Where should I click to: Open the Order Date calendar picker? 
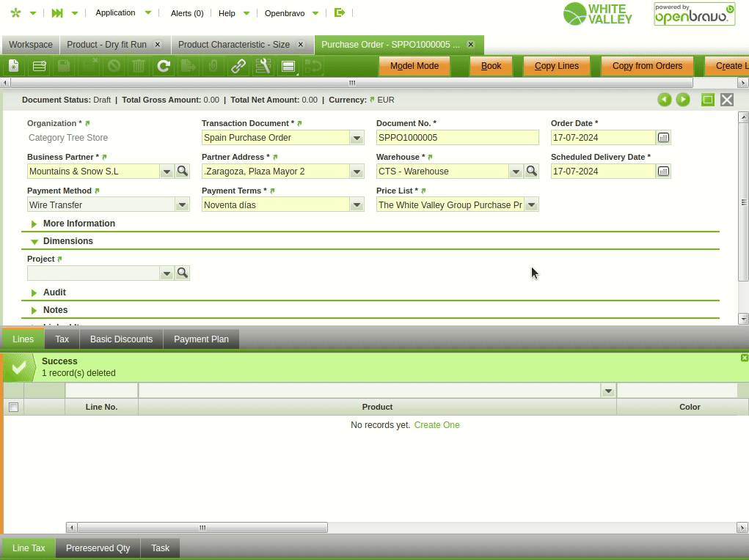click(663, 137)
